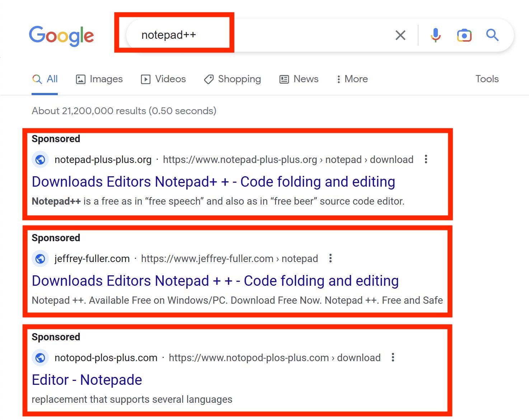Screen dimensions: 529x420
Task: Click the Sponsored label above notopod-plos-plus.com
Action: click(56, 337)
